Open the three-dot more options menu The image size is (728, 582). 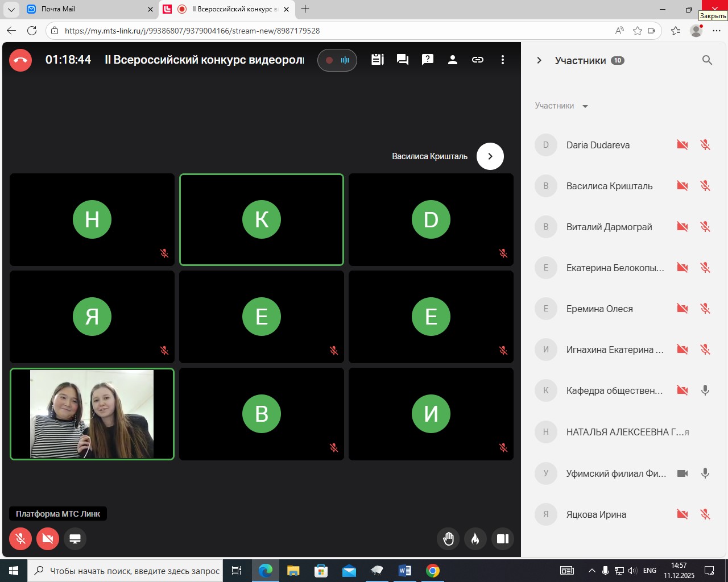point(503,60)
